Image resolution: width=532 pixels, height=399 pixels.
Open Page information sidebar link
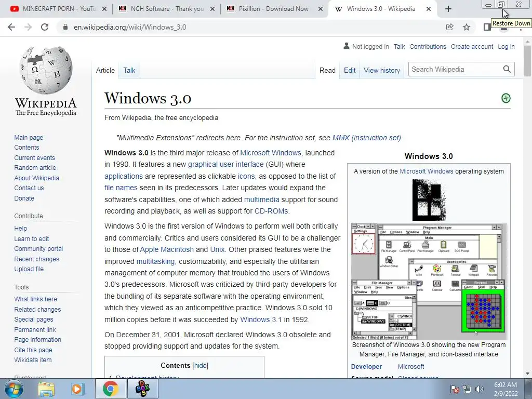pos(37,339)
